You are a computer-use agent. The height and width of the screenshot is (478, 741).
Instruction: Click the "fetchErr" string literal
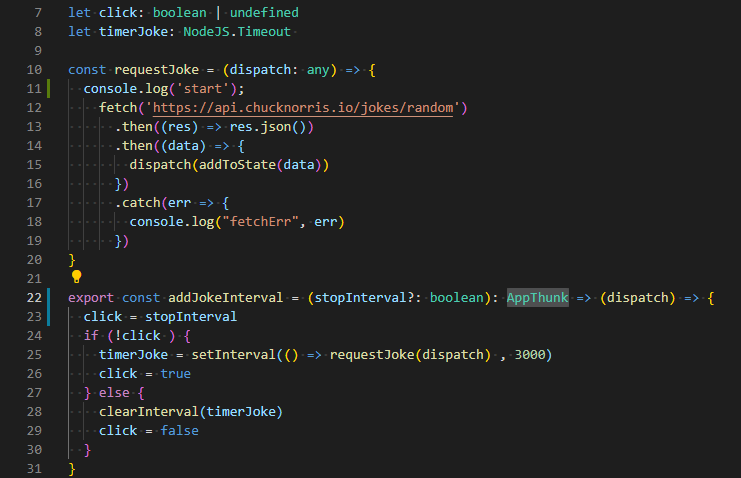[260, 222]
